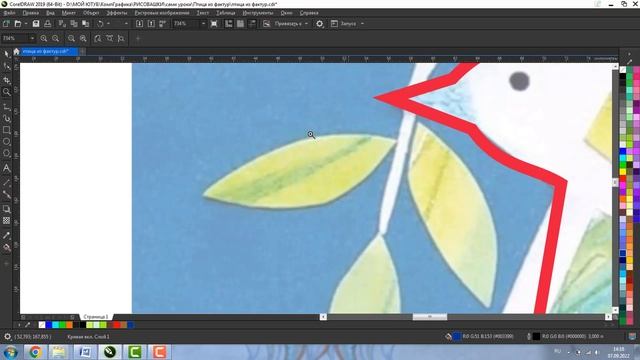Screen dimensions: 640x360
Task: Click the Open file toolbar icon
Action: tap(18, 24)
